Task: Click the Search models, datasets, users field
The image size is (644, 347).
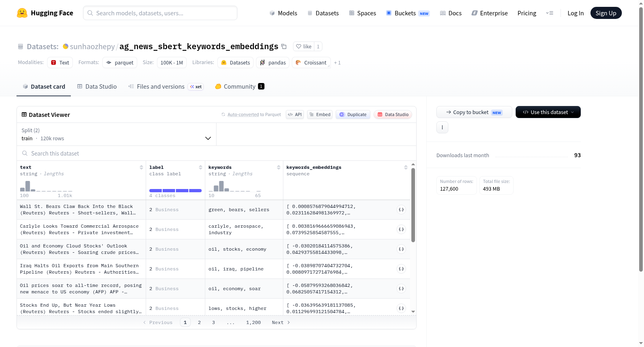Action: (x=160, y=13)
